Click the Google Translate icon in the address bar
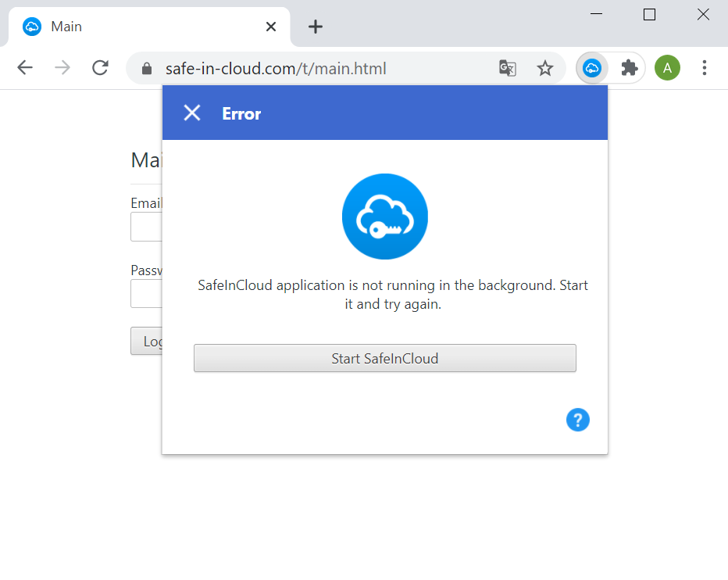This screenshot has width=728, height=580. (508, 68)
